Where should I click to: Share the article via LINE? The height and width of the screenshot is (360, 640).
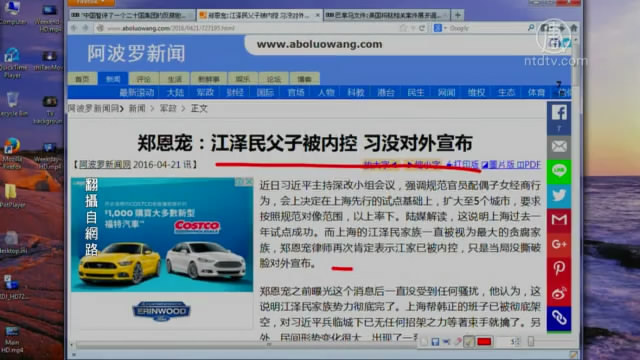tap(559, 170)
